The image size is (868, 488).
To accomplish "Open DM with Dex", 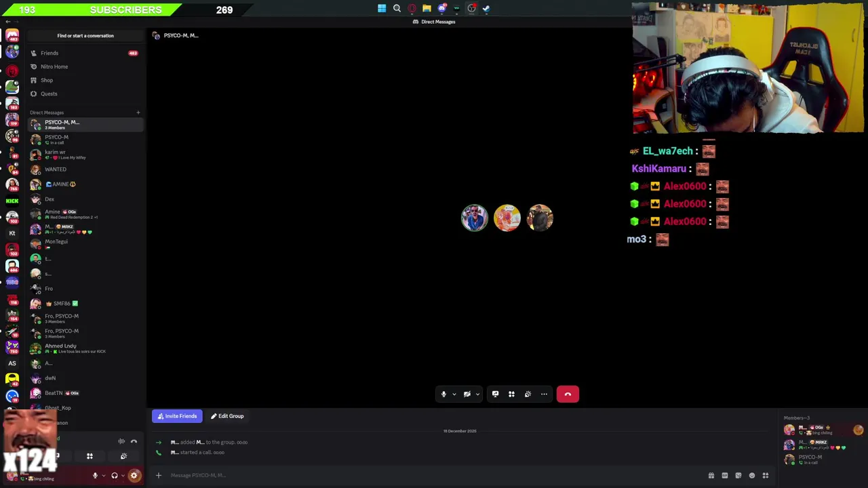I will 85,199.
